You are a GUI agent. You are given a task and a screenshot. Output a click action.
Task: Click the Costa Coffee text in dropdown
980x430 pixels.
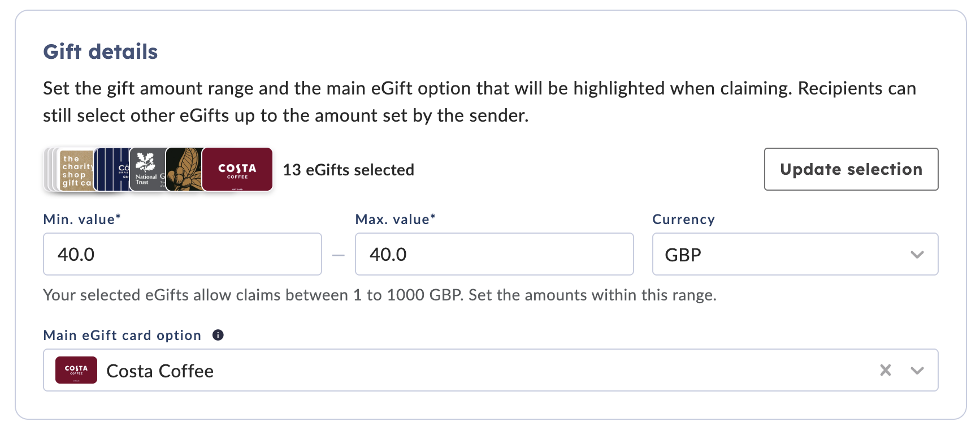point(160,371)
